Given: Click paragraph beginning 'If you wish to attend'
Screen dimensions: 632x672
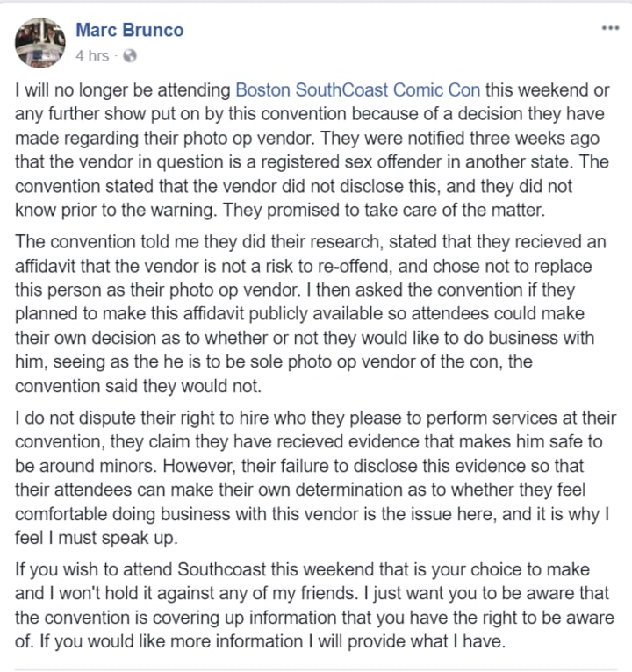Looking at the screenshot, I should click(x=316, y=606).
